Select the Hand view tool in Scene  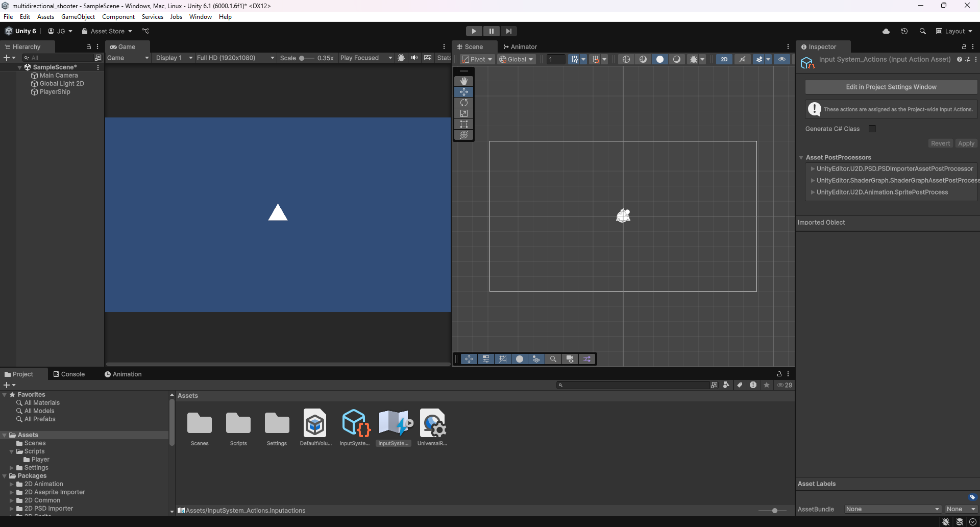pos(463,81)
